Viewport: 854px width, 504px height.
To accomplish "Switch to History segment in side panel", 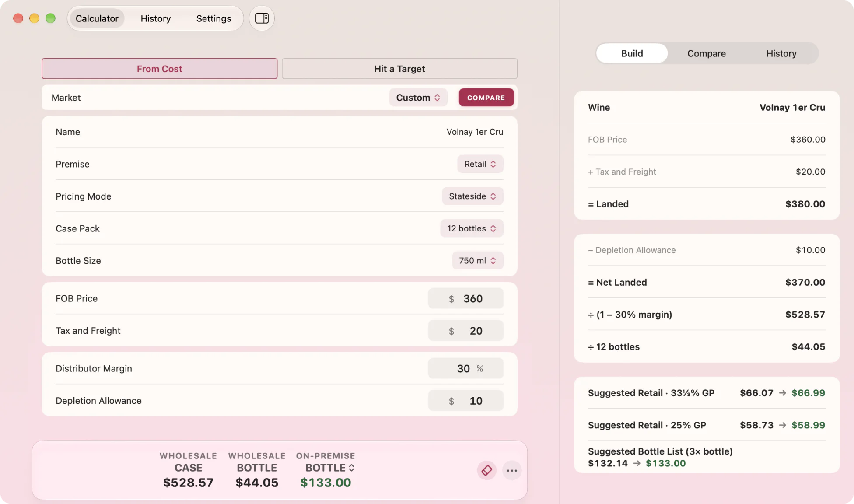I will tap(781, 53).
